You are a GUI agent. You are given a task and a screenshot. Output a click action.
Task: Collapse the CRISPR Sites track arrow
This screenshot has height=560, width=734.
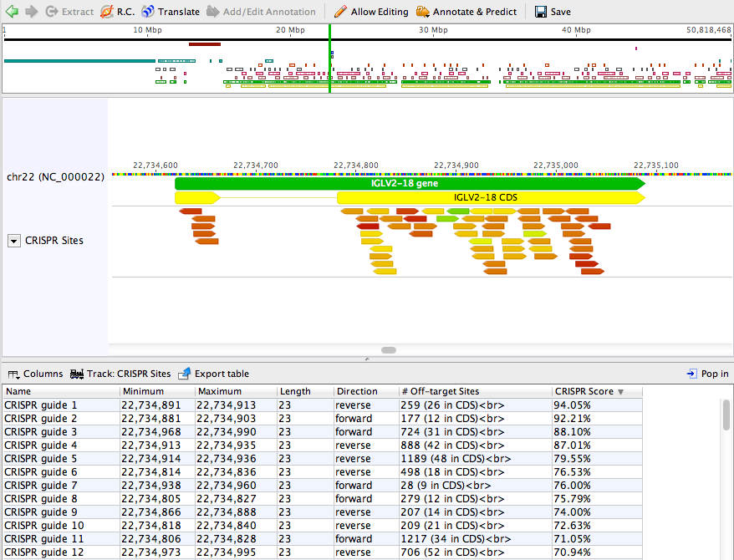tap(14, 241)
